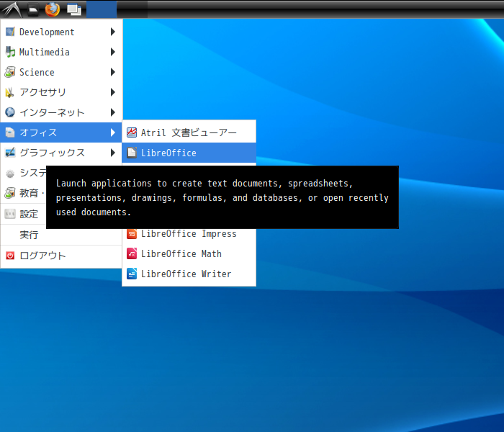504x432 pixels.
Task: Open the Development menu category
Action: point(61,32)
